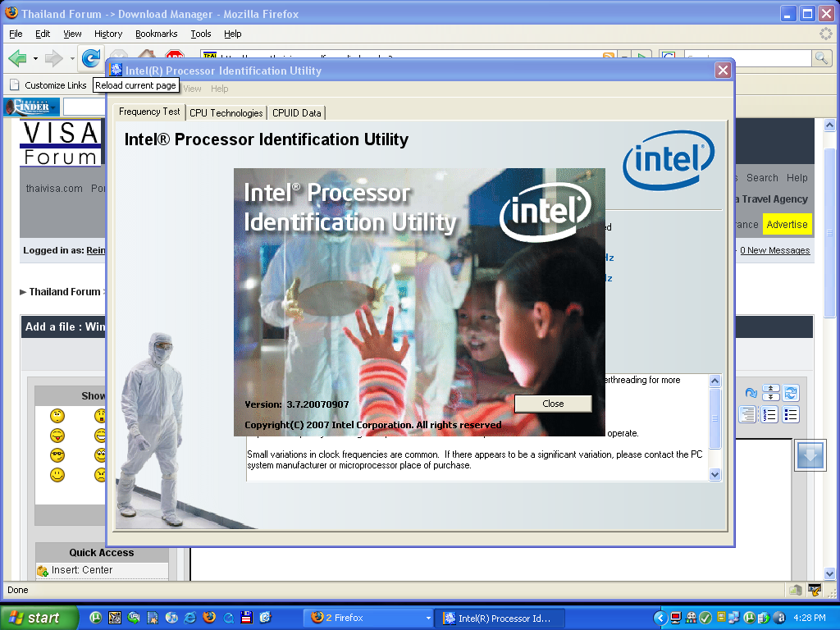
Task: Open Firefox History menu
Action: tap(108, 34)
